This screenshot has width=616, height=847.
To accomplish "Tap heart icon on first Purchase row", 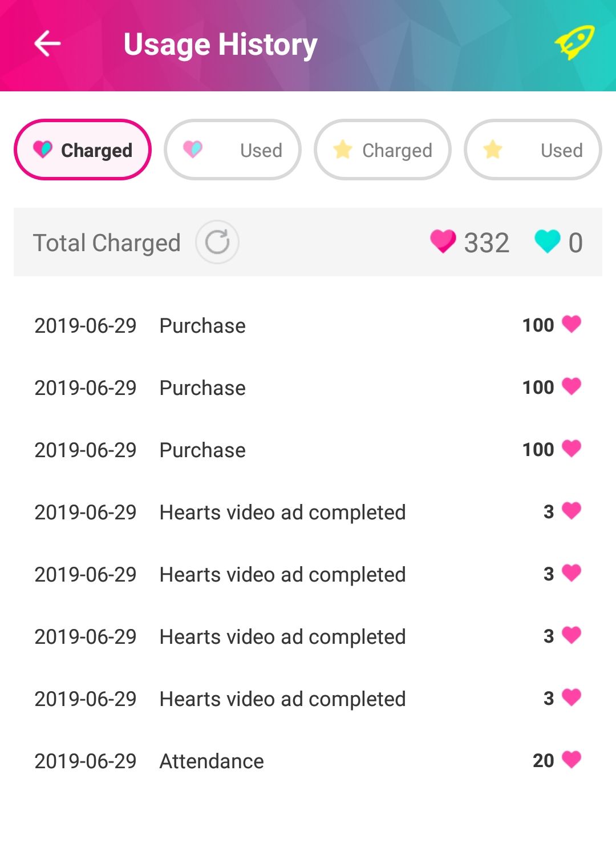I will pyautogui.click(x=572, y=324).
